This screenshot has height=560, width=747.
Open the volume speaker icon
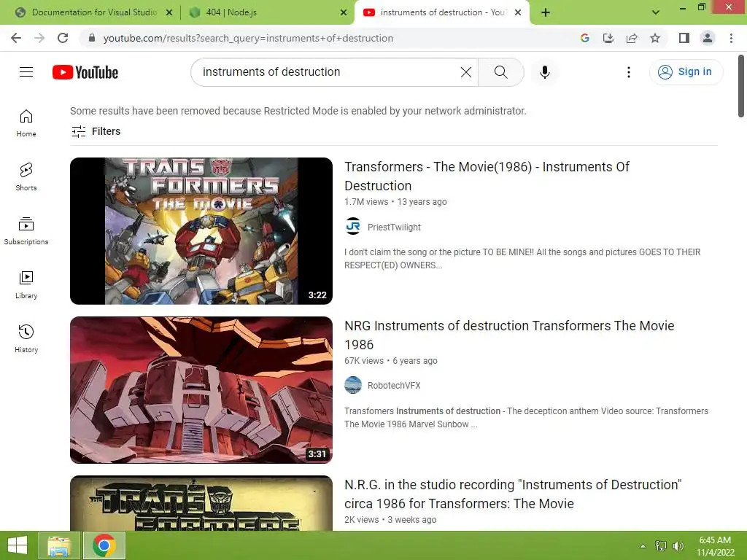click(678, 546)
